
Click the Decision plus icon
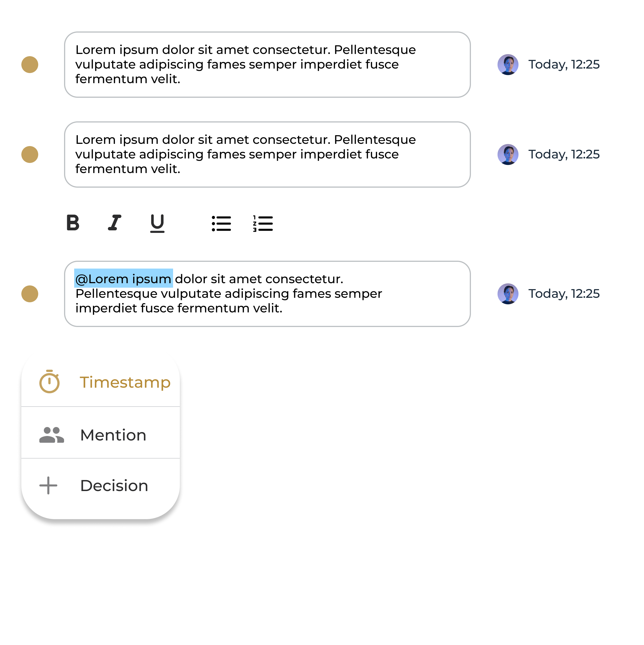48,485
